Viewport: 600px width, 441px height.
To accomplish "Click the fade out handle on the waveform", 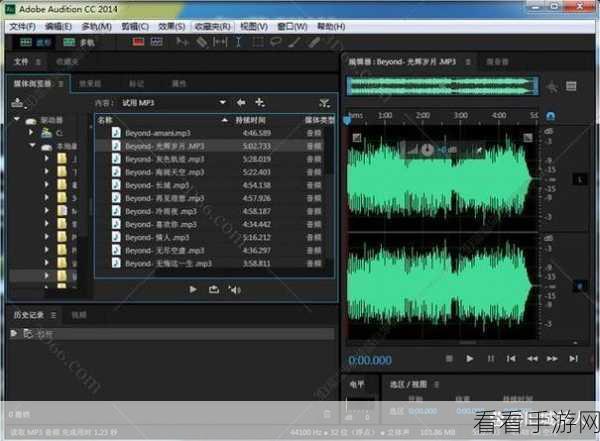I will 528,137.
